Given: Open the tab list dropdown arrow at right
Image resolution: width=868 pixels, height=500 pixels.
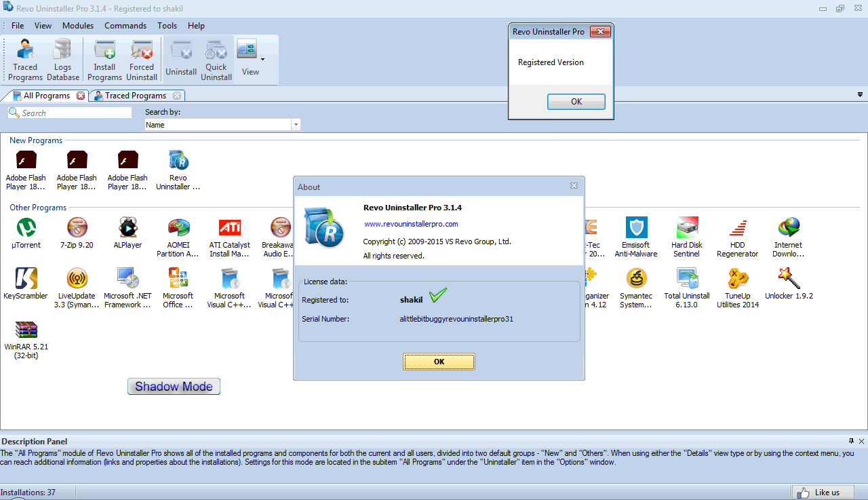Looking at the screenshot, I should click(861, 95).
